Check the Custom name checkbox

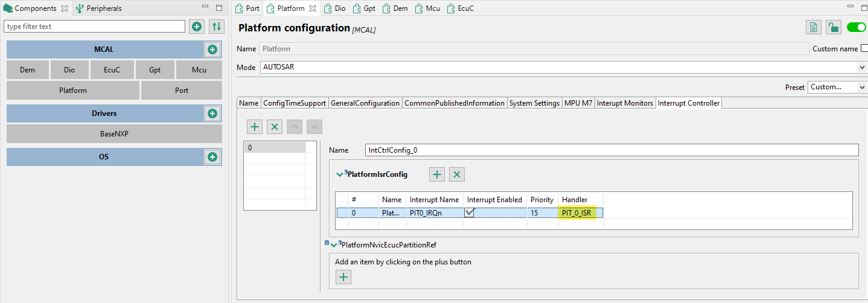[864, 49]
